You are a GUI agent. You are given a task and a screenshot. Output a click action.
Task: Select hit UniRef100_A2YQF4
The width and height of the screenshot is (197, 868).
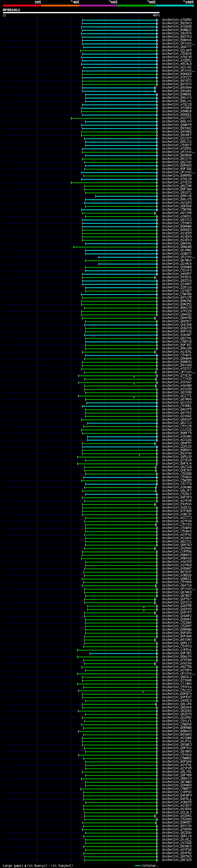(176, 670)
